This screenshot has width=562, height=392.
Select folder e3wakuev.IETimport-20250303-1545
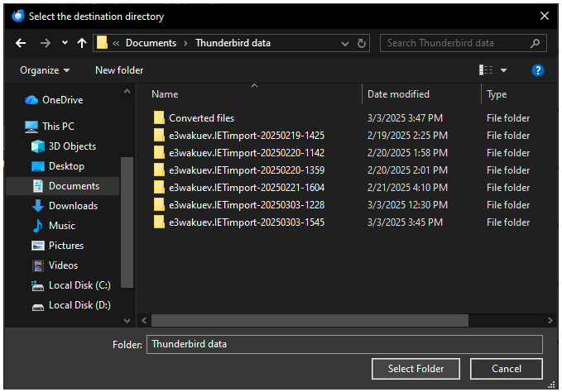[x=239, y=222]
